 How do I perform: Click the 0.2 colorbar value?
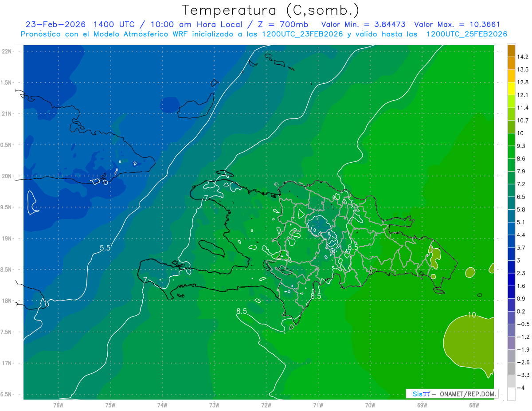[521, 311]
